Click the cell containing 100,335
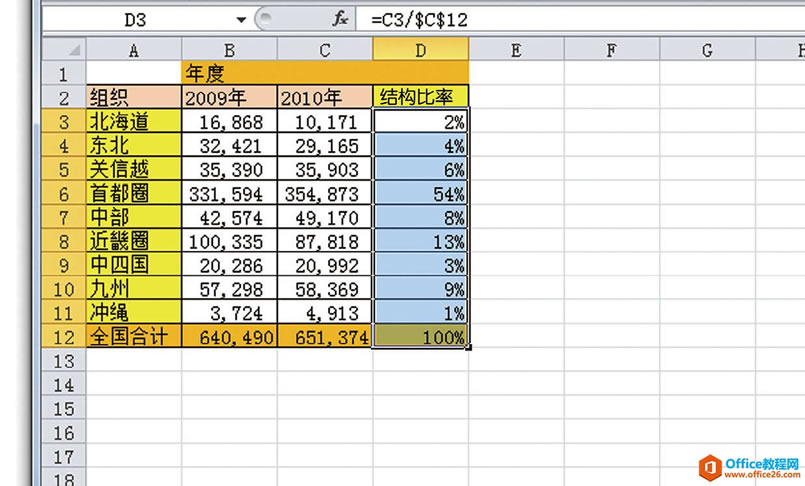805x486 pixels. click(229, 241)
